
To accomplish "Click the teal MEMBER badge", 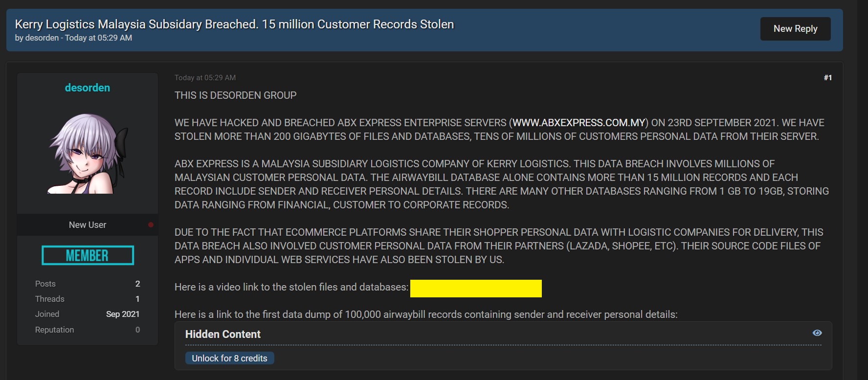I will pos(88,255).
